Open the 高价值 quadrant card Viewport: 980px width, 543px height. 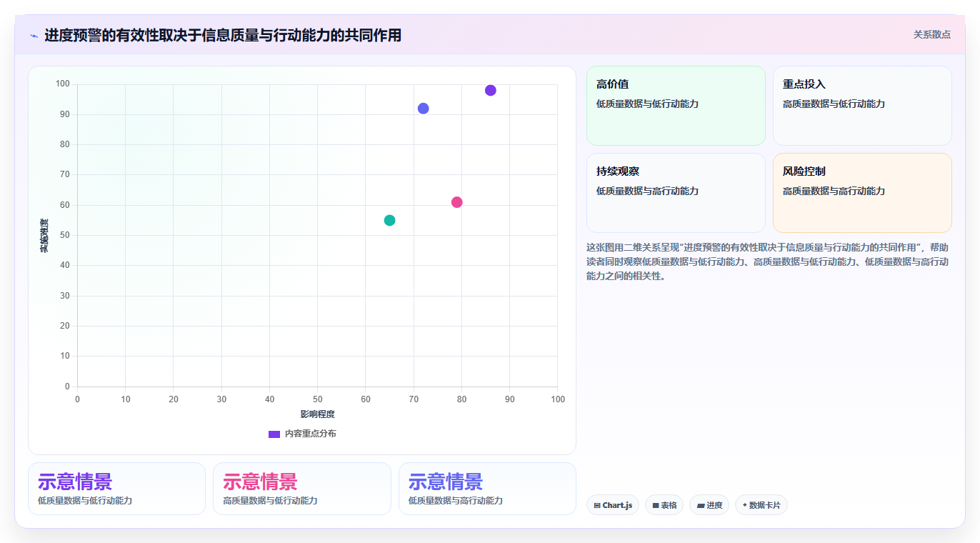click(676, 106)
